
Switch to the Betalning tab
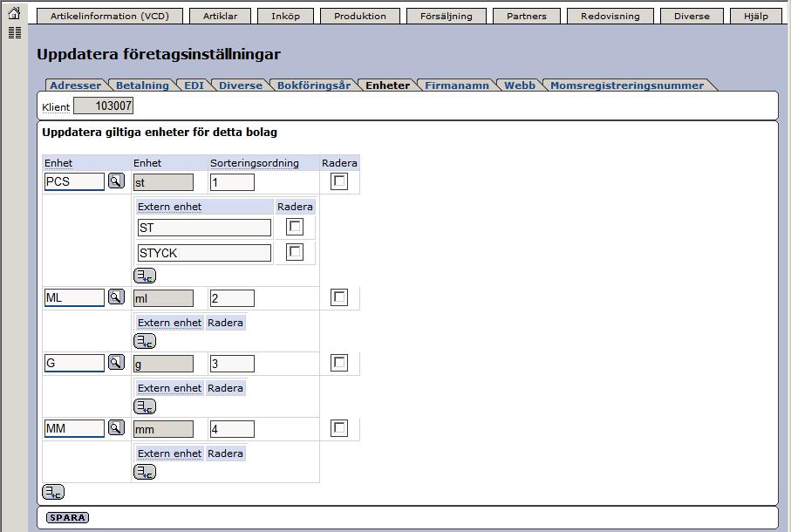pyautogui.click(x=142, y=85)
